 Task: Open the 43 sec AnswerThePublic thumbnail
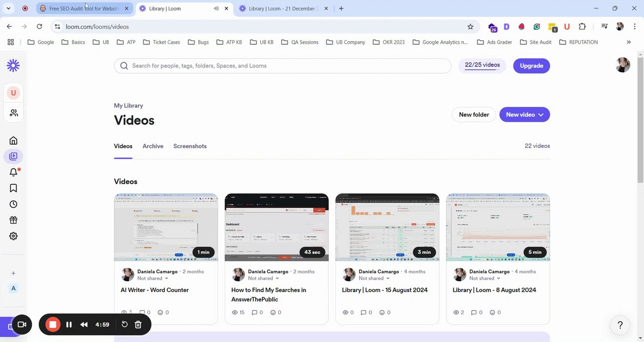click(x=277, y=228)
